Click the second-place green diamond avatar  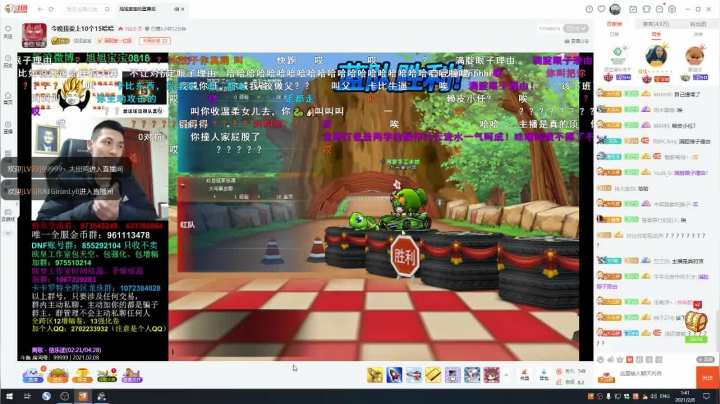pyautogui.click(x=618, y=55)
